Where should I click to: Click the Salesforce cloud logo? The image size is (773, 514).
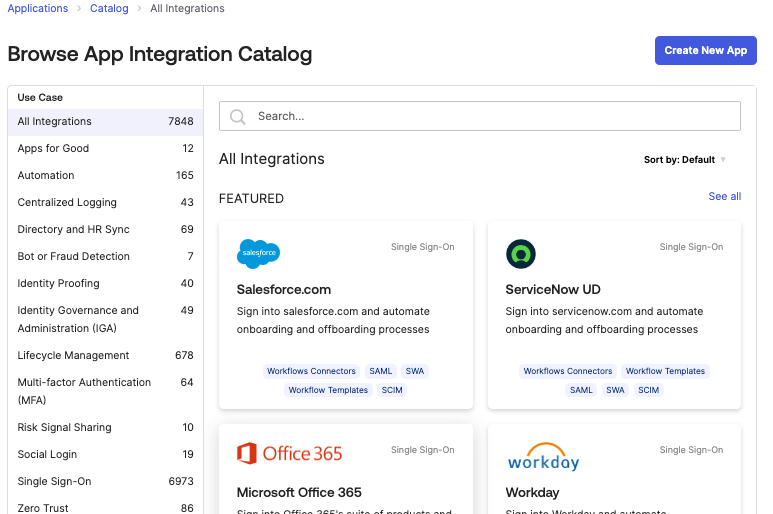(x=258, y=254)
